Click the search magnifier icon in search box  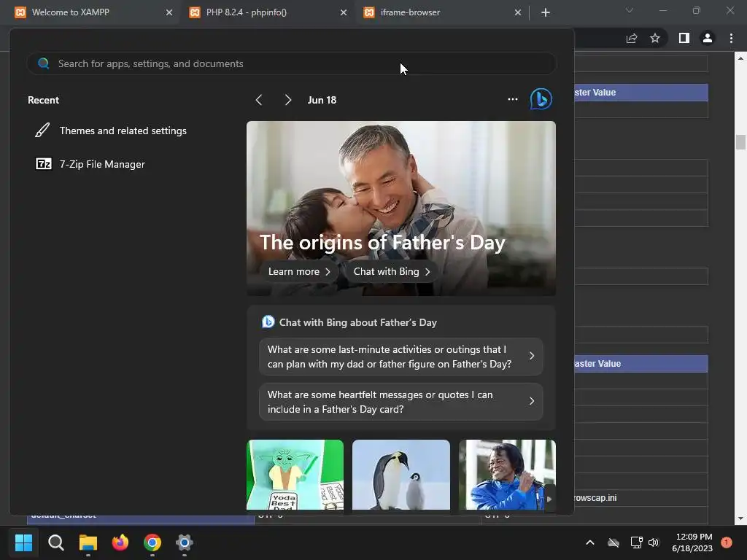point(43,63)
